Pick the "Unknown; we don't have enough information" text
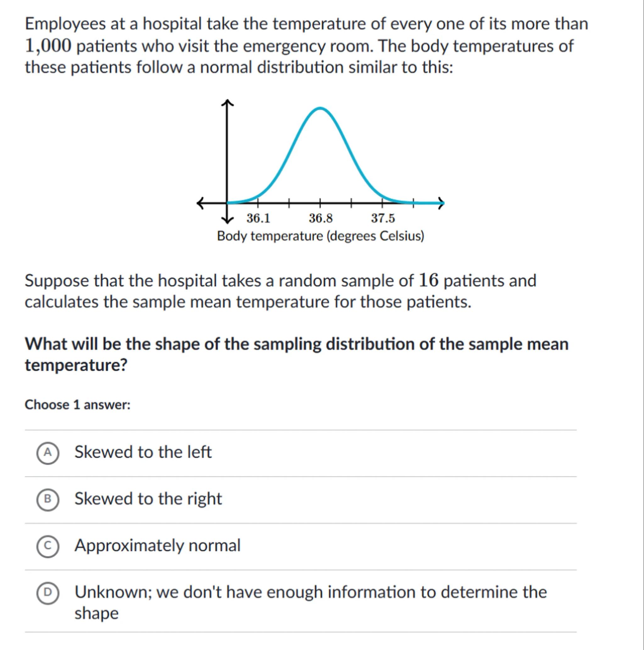 310,592
